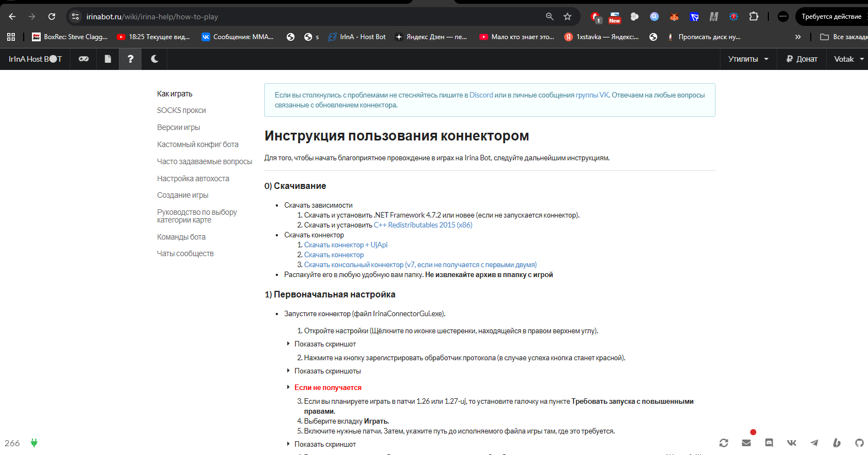
Task: Expand the first Показать скриншот under step 1
Action: tap(325, 344)
